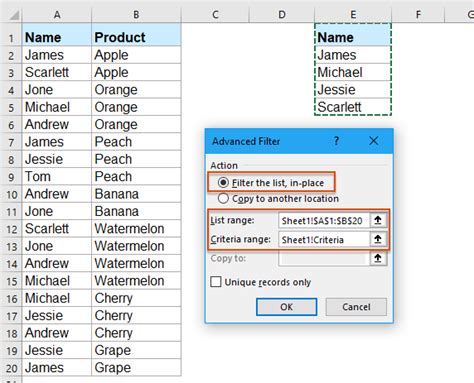Screen dimensions: 474x383
Task: Select cell A14 containing Andrew
Action: [57, 263]
